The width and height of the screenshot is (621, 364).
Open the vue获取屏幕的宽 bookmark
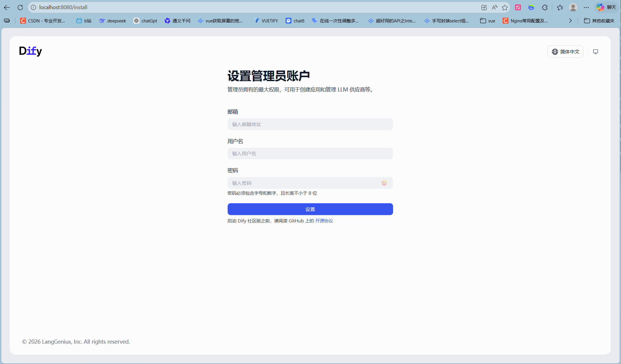pos(220,21)
